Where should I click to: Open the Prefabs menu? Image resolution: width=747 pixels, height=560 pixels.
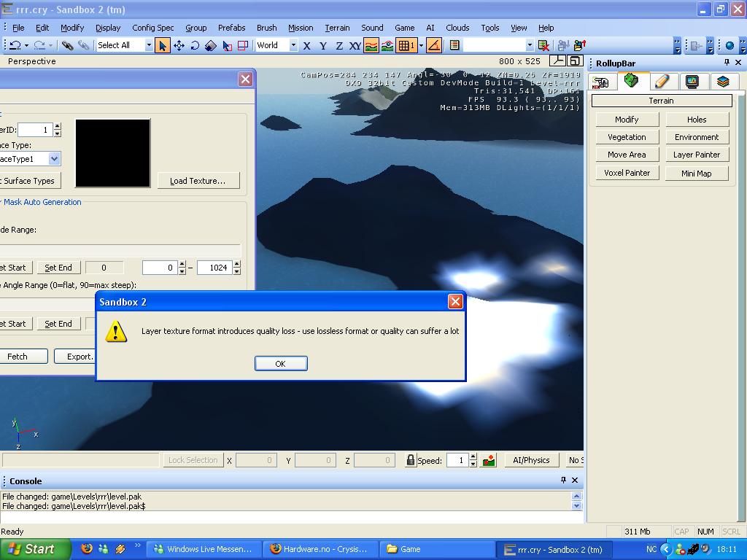231,28
